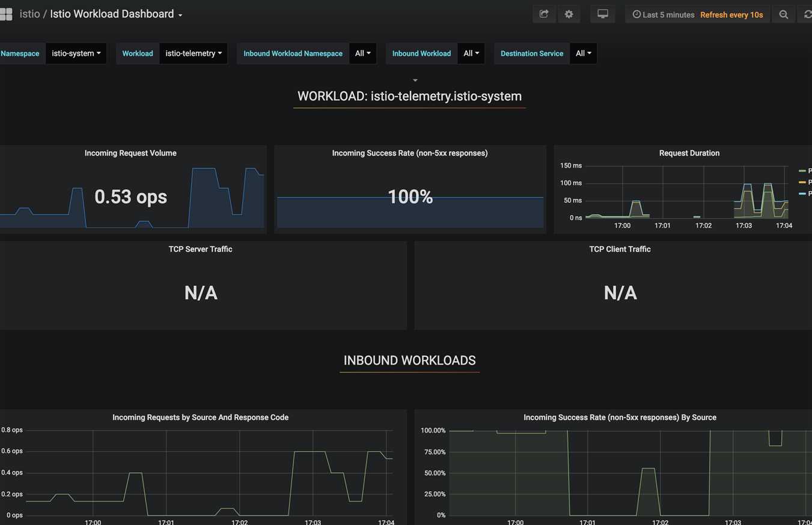Click N/A in TCP Server Traffic
The width and height of the screenshot is (812, 525).
(x=201, y=293)
